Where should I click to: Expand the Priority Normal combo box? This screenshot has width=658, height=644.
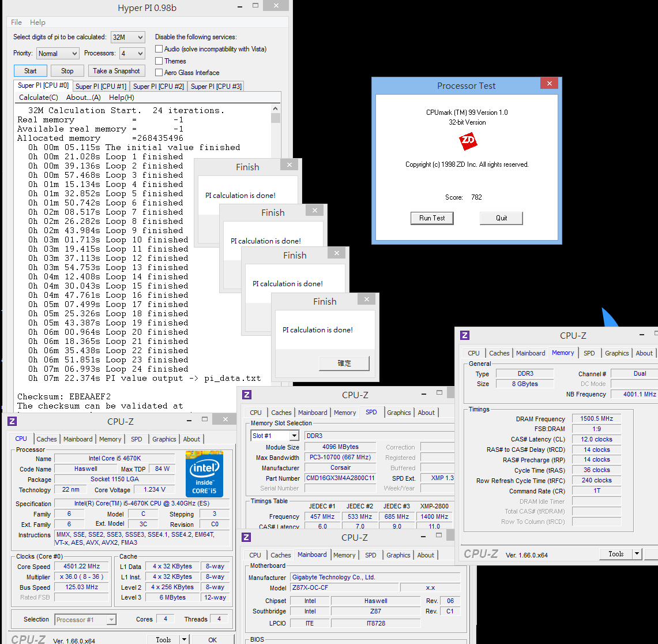pos(58,53)
